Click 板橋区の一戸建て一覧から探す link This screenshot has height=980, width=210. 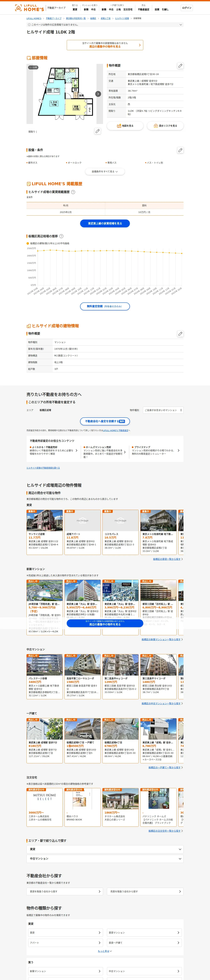[x=165, y=767]
